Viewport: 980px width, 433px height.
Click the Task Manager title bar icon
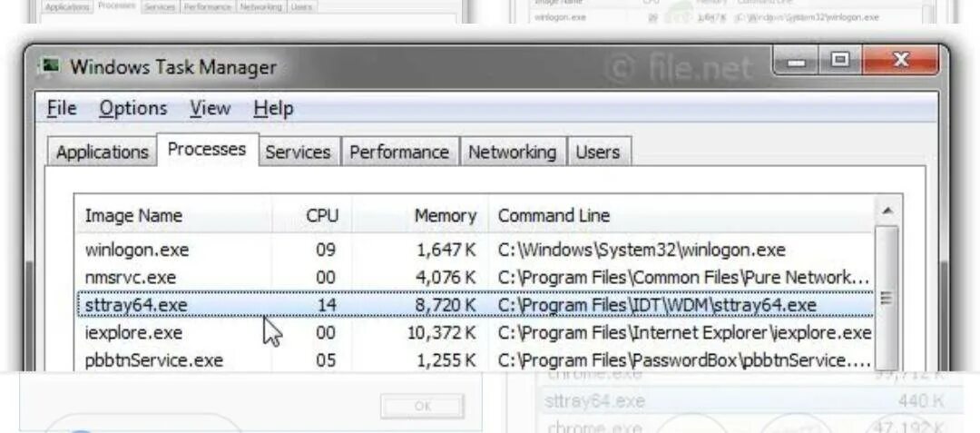click(50, 66)
